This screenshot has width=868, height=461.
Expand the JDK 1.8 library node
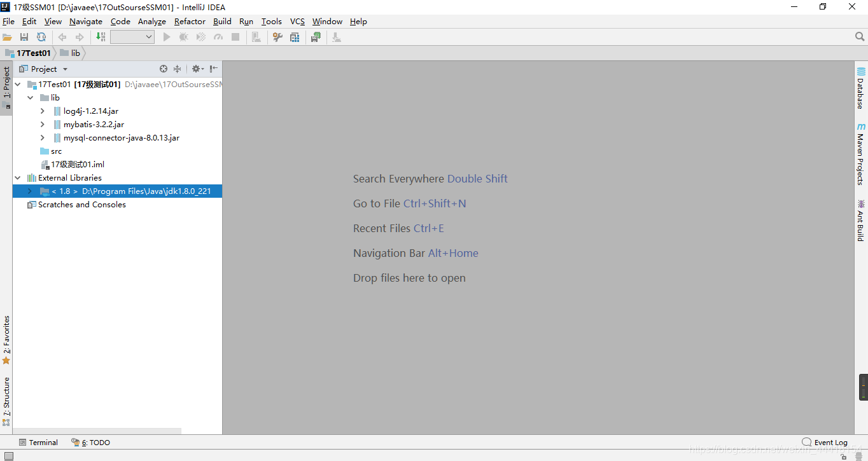click(x=30, y=191)
